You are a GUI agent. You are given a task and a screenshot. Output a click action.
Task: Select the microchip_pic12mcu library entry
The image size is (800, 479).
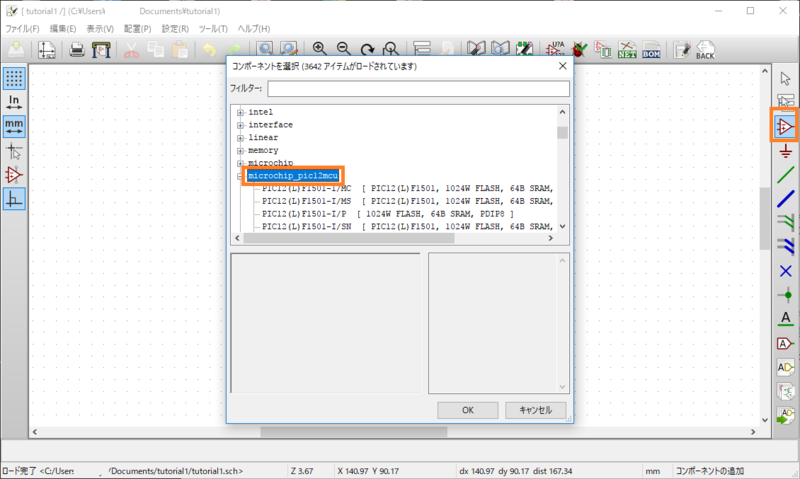[293, 175]
